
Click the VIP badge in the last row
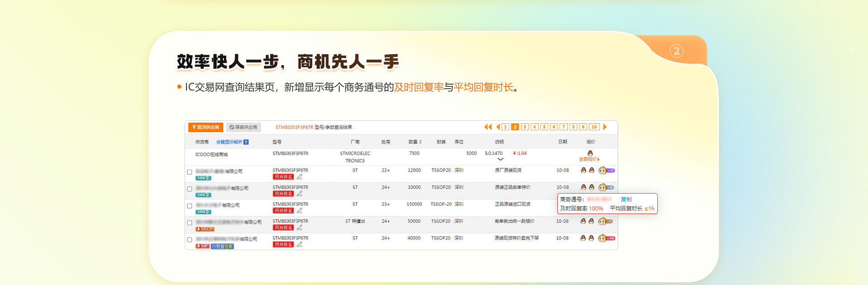pos(202,246)
